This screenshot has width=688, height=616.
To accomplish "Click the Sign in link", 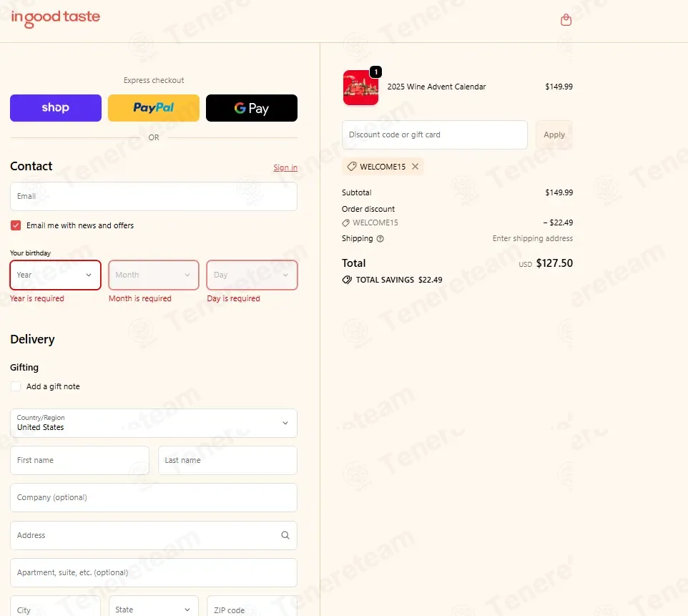I will 285,167.
